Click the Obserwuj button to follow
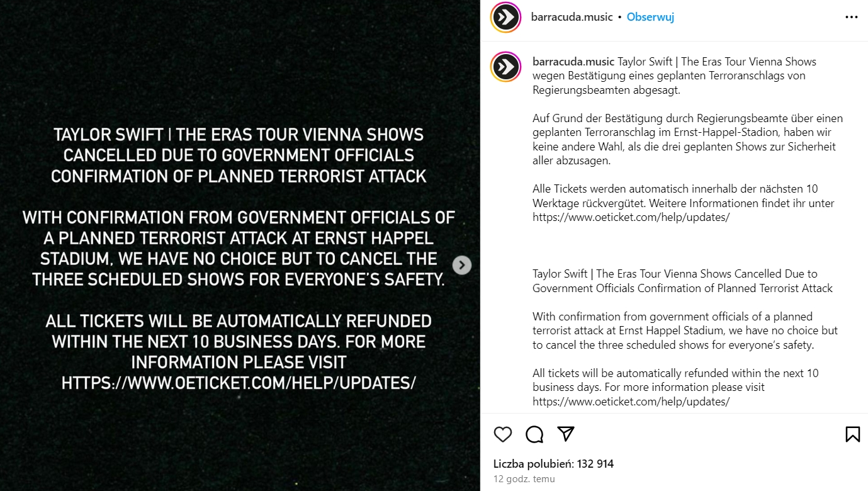This screenshot has height=491, width=868. point(650,17)
